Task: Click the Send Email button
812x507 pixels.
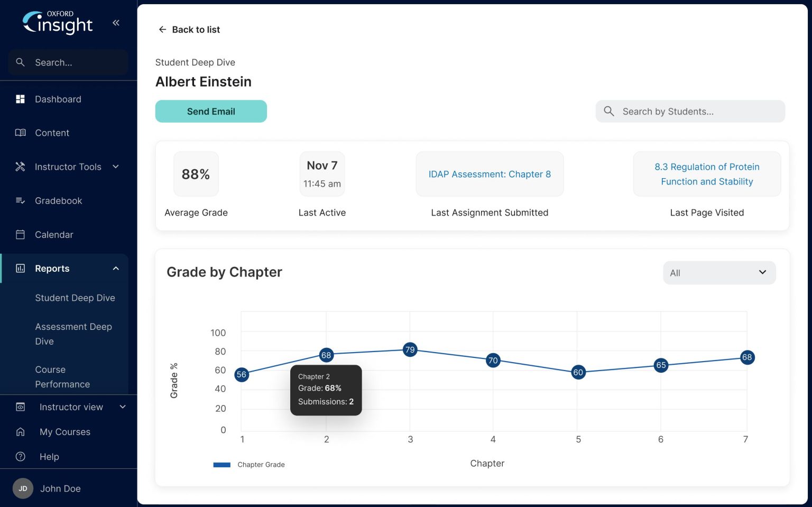Action: [x=211, y=111]
